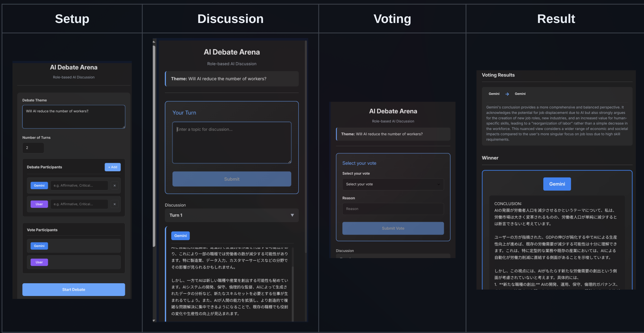This screenshot has height=333, width=644.
Task: Click the arrow icon in Voting Results
Action: tap(507, 94)
